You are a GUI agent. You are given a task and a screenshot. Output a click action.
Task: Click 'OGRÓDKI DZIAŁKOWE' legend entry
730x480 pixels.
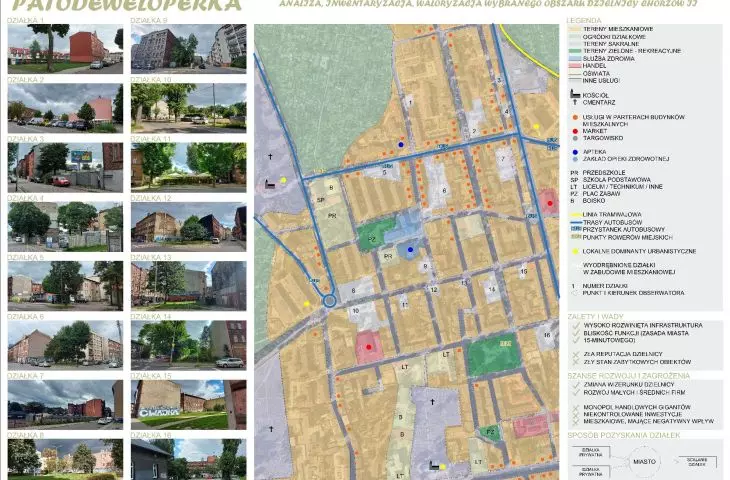click(614, 36)
